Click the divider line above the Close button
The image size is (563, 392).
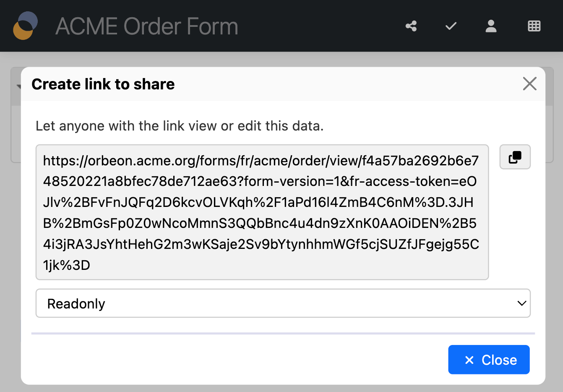pos(283,334)
